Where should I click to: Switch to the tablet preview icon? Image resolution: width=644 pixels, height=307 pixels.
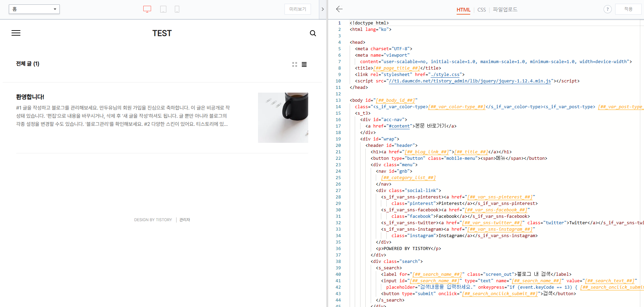coord(163,9)
